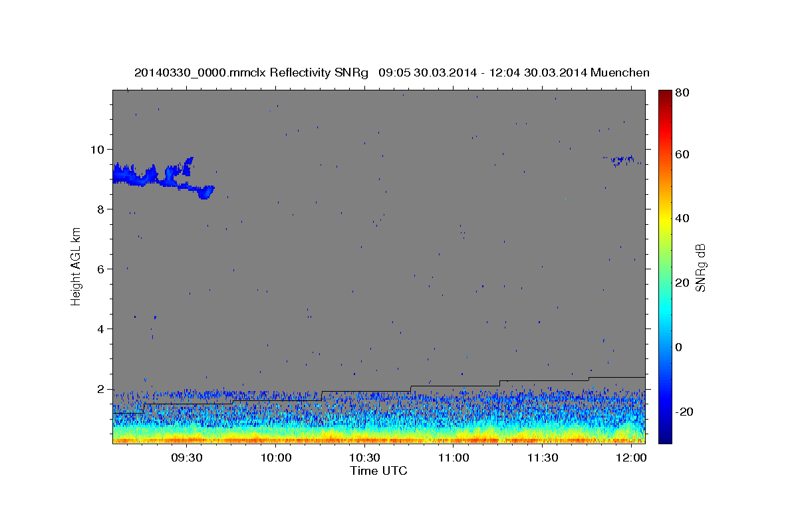Click the plot title starting with 20140330_0000.mmclx
Screen dimensions: 798x532
coord(392,72)
